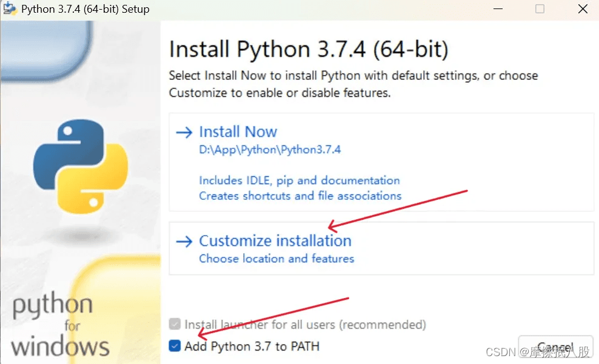Screen dimensions: 599x364
Task: Uncheck the Add Python 3.7 to PATH checkbox
Action: point(175,346)
